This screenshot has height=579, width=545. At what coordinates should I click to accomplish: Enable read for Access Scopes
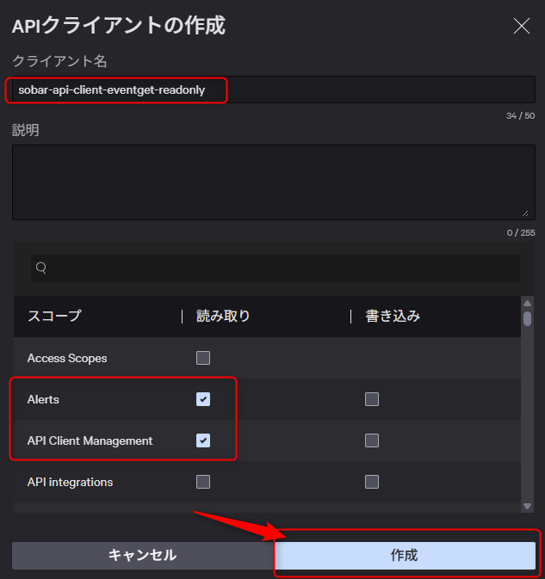(x=203, y=358)
